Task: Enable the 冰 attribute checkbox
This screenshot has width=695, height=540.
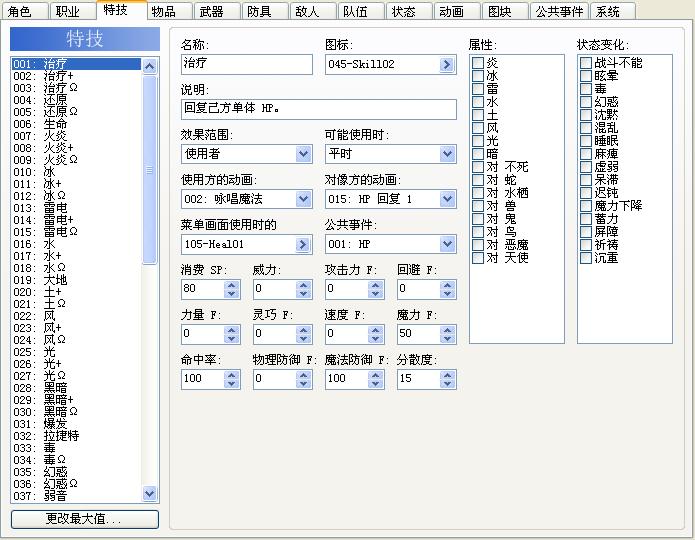Action: (x=478, y=76)
